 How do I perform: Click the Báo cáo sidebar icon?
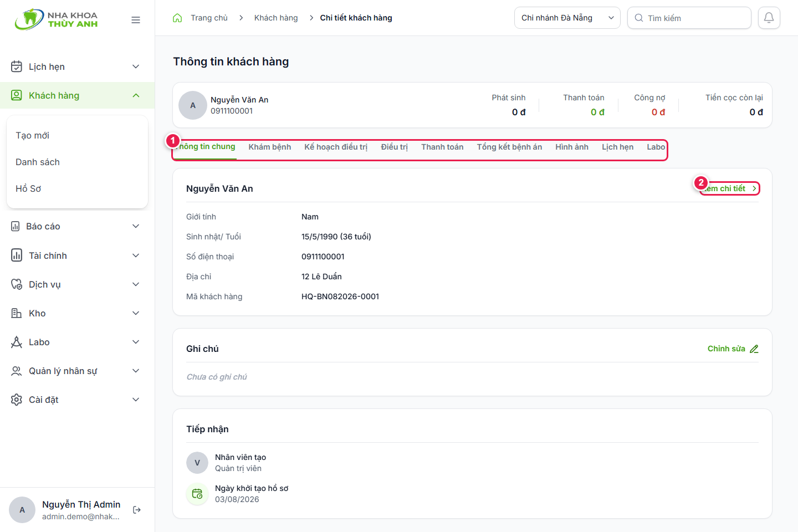click(16, 226)
